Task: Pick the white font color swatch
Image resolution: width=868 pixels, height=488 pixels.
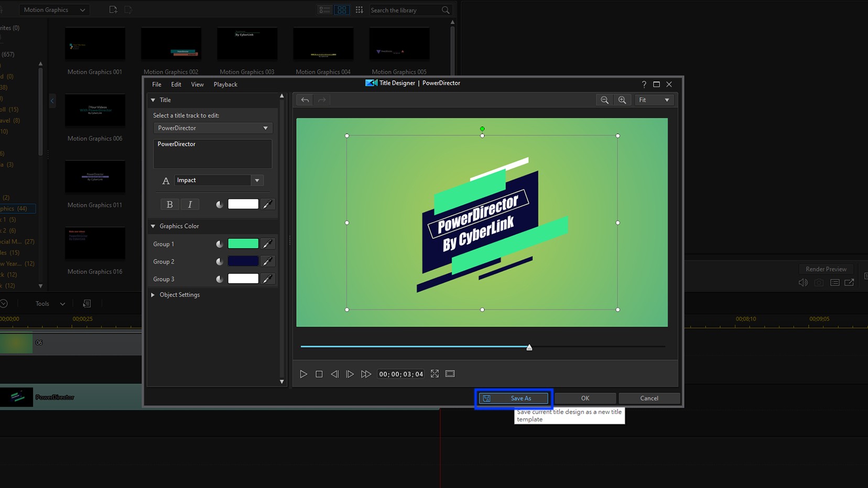Action: (243, 204)
